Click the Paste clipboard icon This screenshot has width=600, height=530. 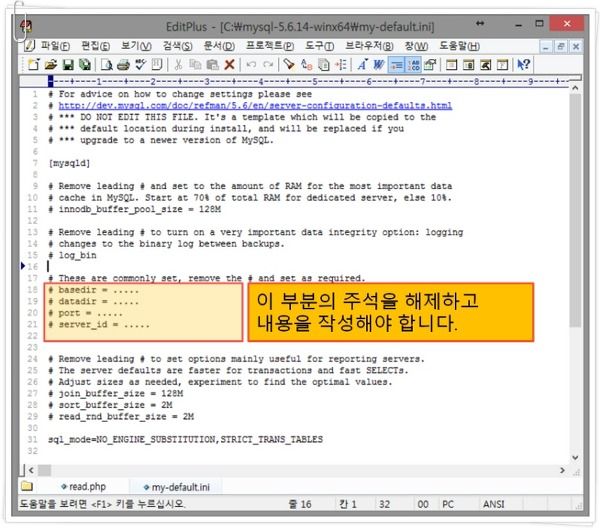(x=212, y=65)
